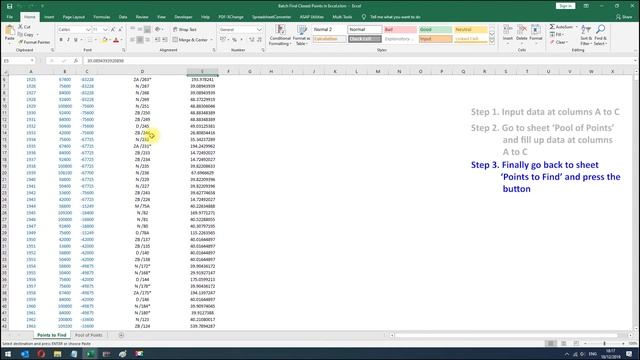Click the AutoSum sigma icon

click(552, 27)
